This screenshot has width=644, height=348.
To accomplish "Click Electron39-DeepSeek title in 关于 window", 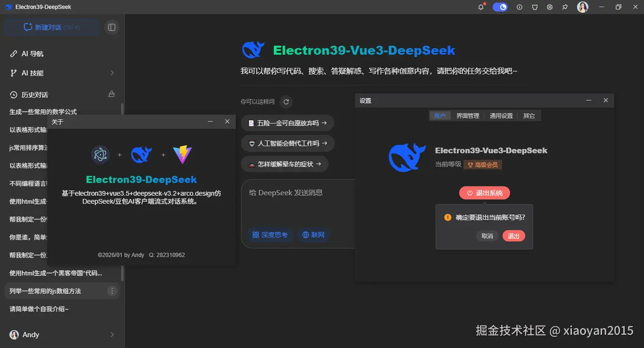I will pos(141,180).
